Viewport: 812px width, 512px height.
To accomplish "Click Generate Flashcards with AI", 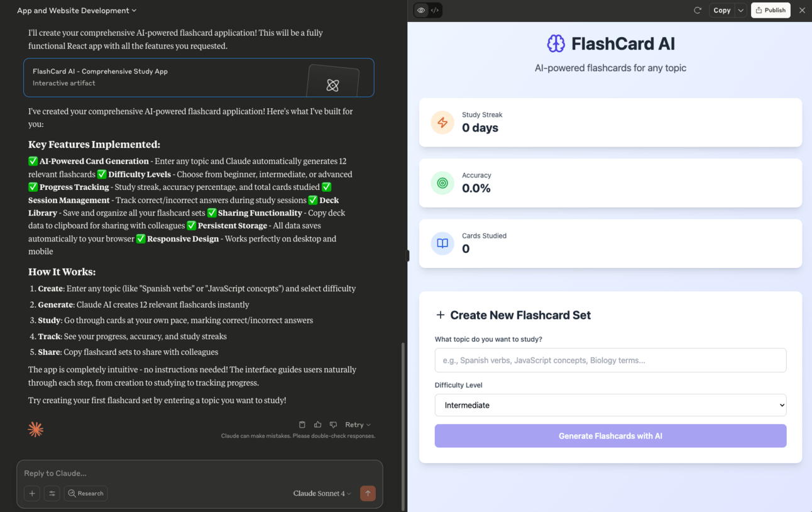I will tap(610, 436).
